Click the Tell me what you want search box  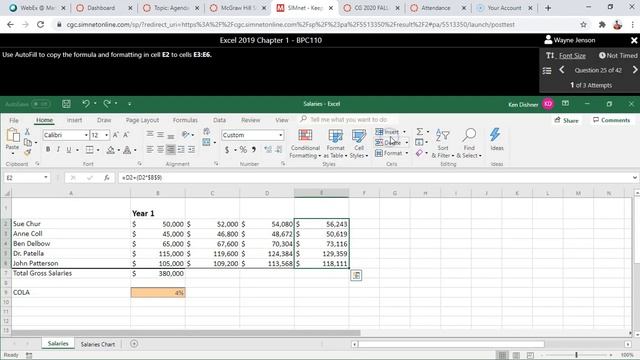click(348, 120)
